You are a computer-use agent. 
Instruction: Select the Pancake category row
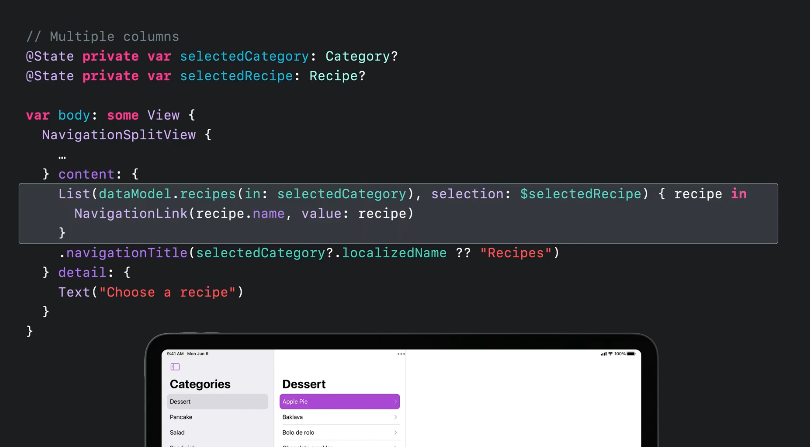click(x=217, y=417)
